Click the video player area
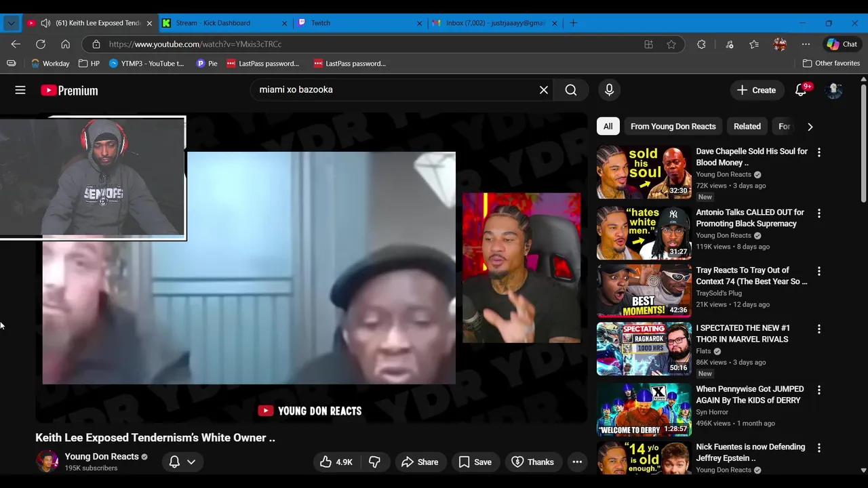This screenshot has width=868, height=488. pyautogui.click(x=312, y=268)
